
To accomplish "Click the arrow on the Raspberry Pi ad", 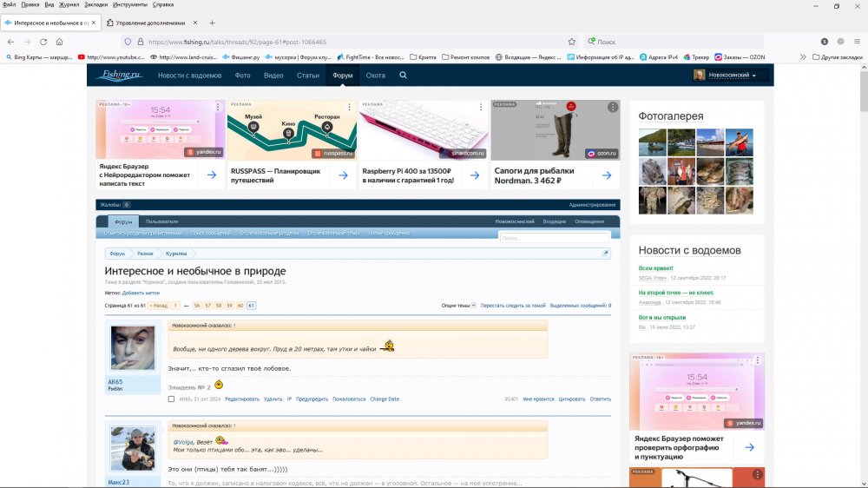I will coord(475,175).
